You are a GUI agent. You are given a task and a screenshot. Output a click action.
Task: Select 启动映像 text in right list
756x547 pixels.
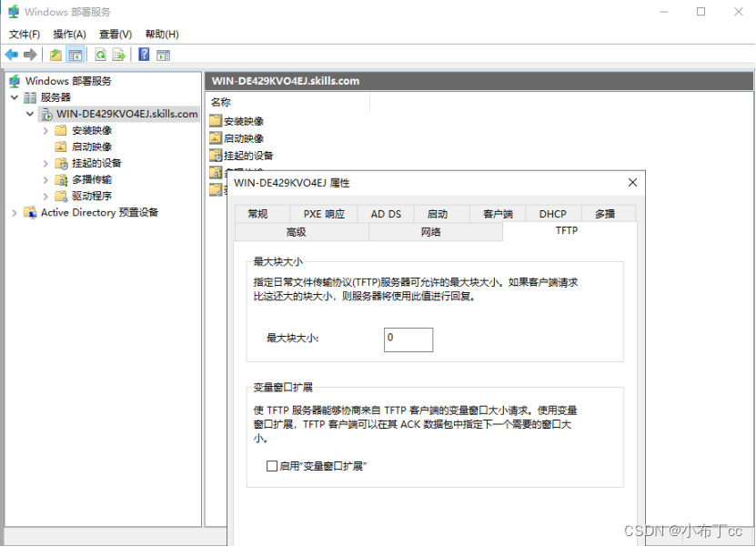point(244,138)
